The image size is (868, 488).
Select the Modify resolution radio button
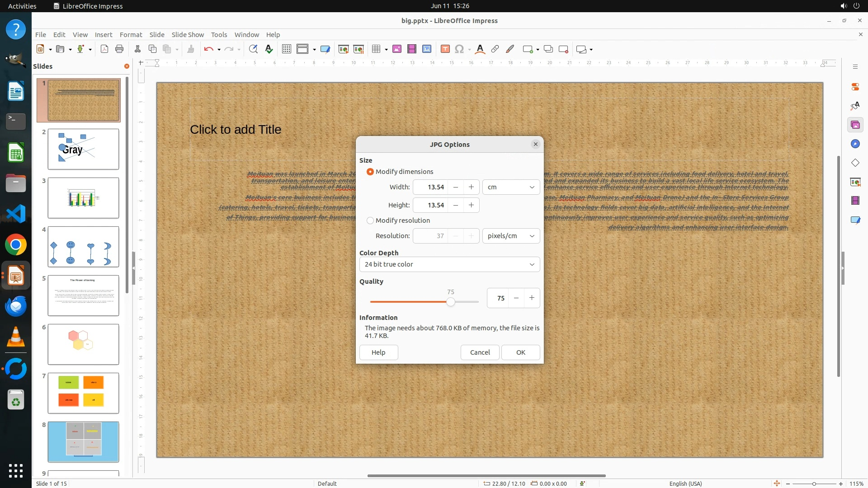pyautogui.click(x=370, y=221)
